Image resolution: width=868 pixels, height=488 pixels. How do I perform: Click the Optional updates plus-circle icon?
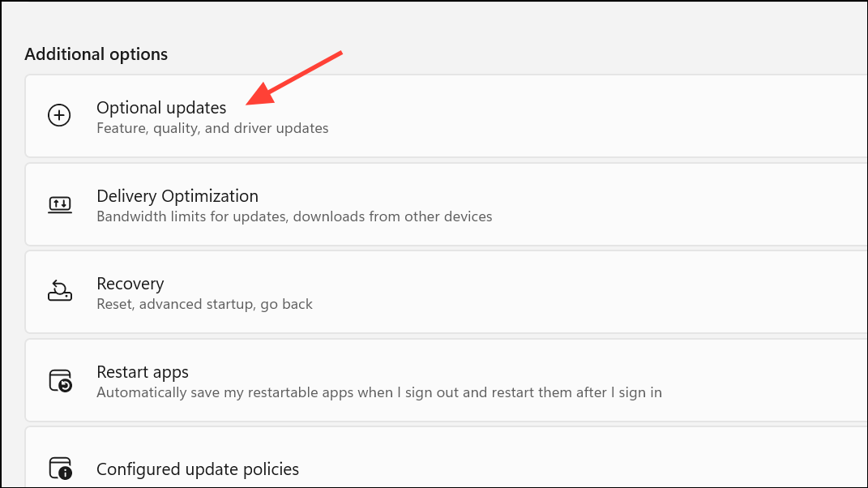tap(59, 115)
